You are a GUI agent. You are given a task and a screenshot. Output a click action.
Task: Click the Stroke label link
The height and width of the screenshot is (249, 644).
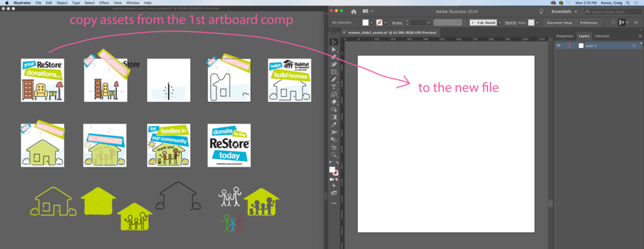tap(397, 23)
